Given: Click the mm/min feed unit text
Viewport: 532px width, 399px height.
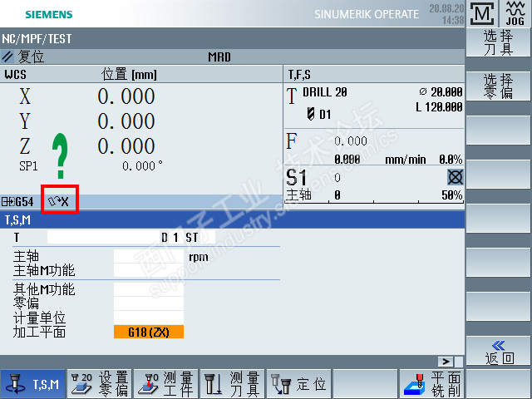Looking at the screenshot, I should point(405,159).
